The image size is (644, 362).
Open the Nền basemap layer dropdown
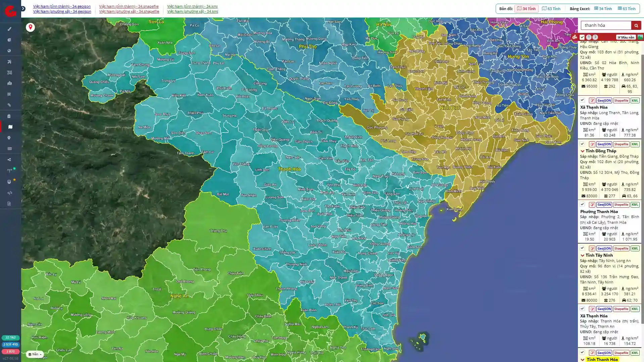click(35, 354)
